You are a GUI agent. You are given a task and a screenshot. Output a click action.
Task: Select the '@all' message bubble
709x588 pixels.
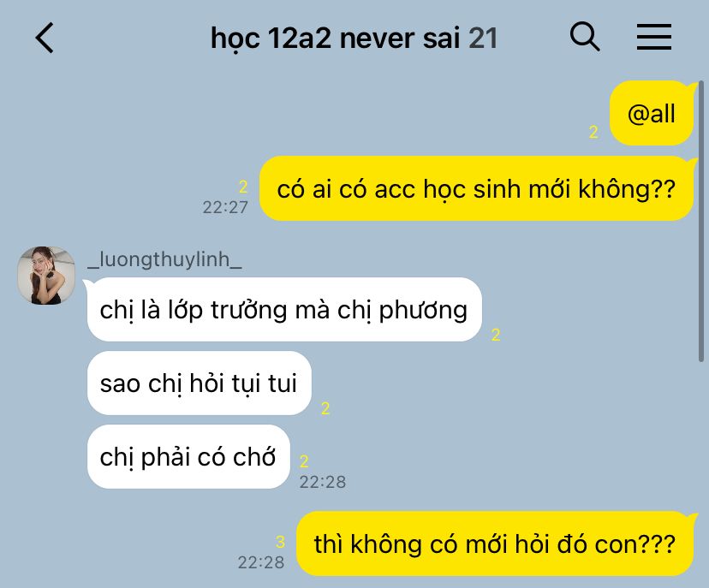click(x=652, y=113)
